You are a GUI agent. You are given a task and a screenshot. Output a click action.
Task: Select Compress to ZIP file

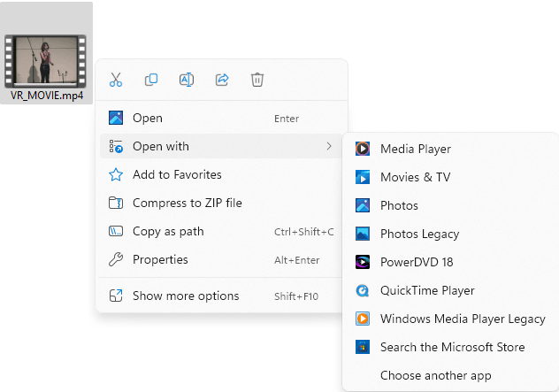click(x=221, y=203)
